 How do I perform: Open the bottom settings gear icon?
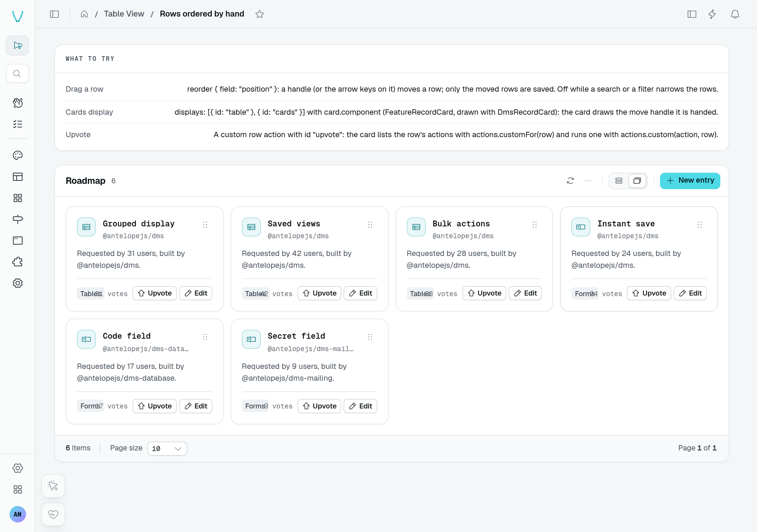(17, 468)
